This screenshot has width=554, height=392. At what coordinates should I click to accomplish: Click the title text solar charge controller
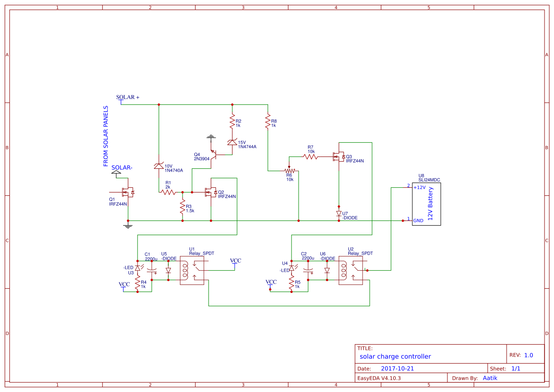395,356
